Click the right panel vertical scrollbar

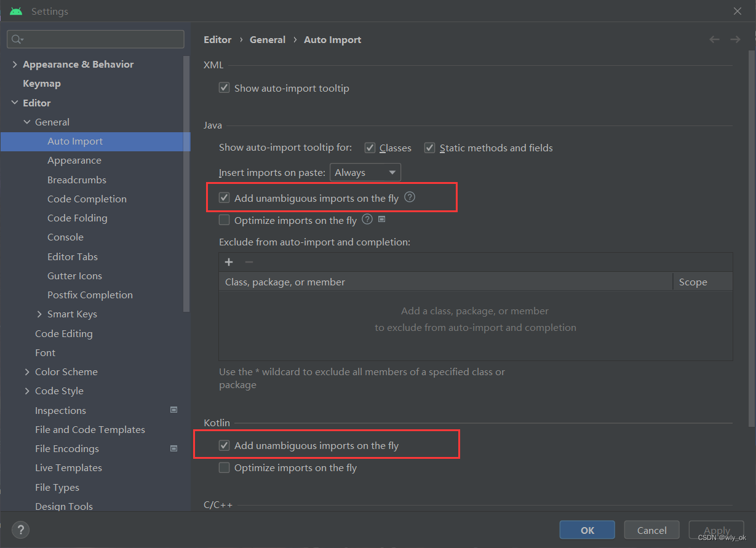click(752, 240)
